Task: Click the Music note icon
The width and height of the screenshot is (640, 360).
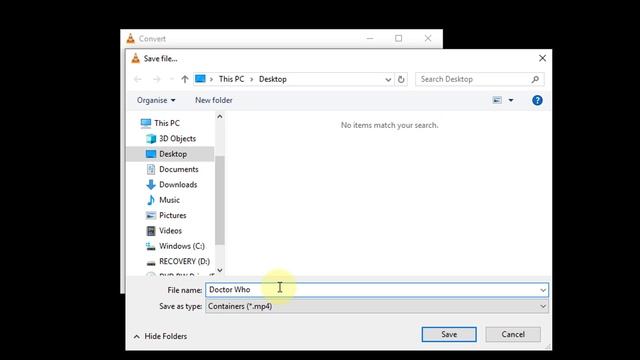Action: point(151,200)
